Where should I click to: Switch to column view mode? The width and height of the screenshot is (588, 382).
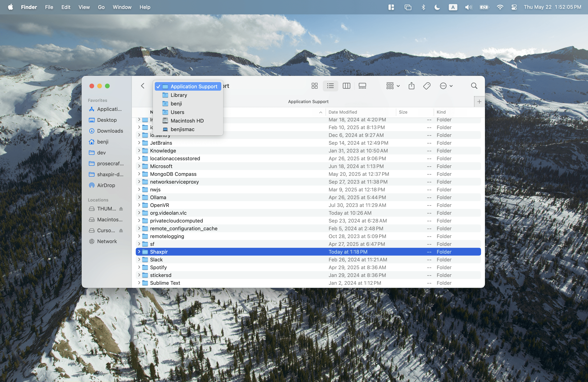coord(346,86)
